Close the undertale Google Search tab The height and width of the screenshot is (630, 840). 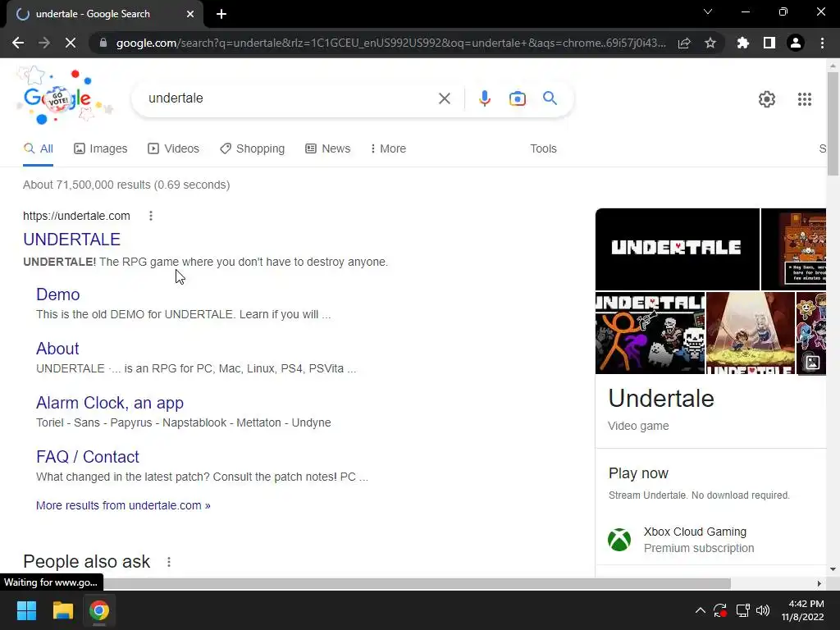[x=190, y=14]
